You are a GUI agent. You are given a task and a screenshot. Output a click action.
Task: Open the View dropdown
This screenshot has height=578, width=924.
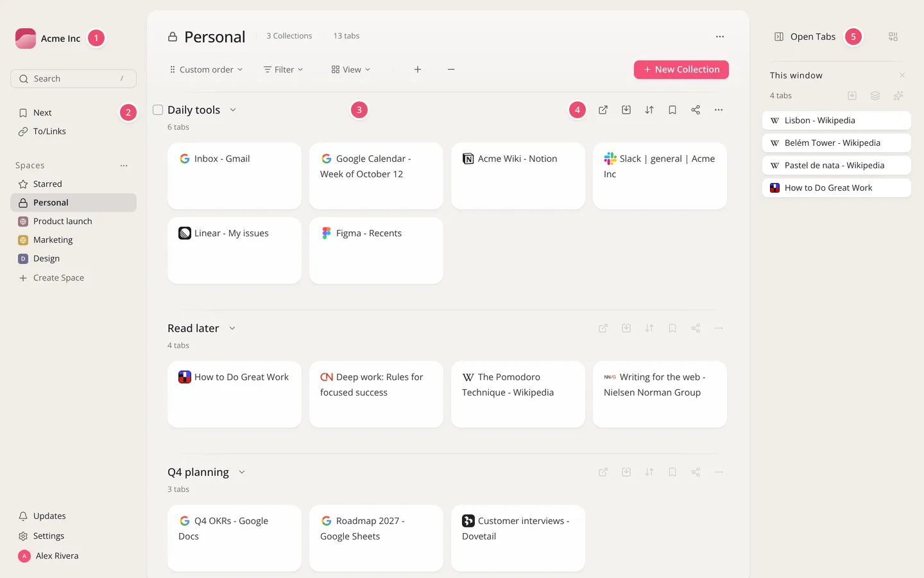[351, 69]
